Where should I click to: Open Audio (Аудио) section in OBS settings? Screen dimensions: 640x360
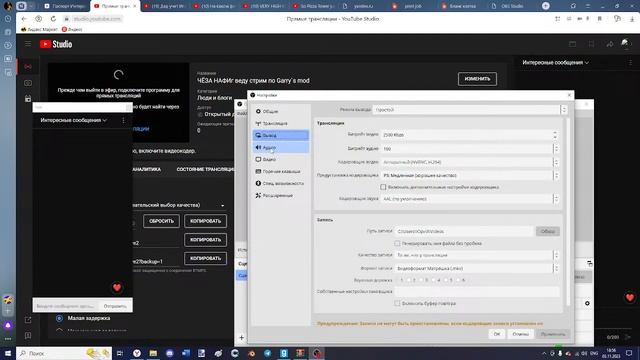point(280,147)
